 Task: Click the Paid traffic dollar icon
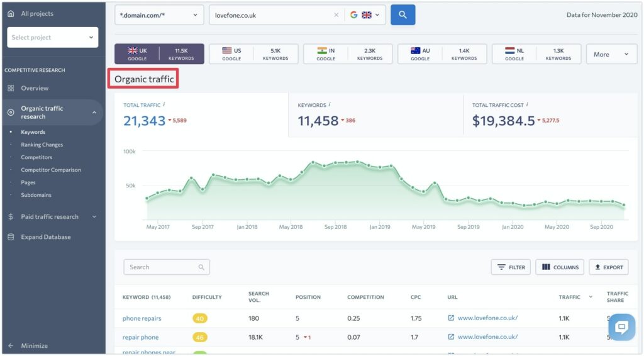(11, 217)
